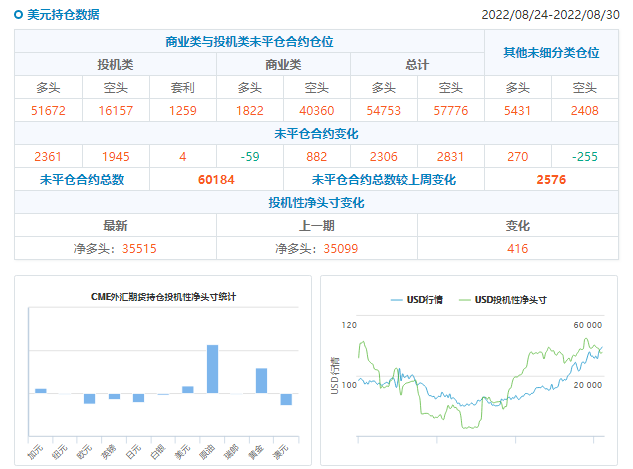
Task: Click the 未平仓合约变化 section header
Action: (316, 134)
